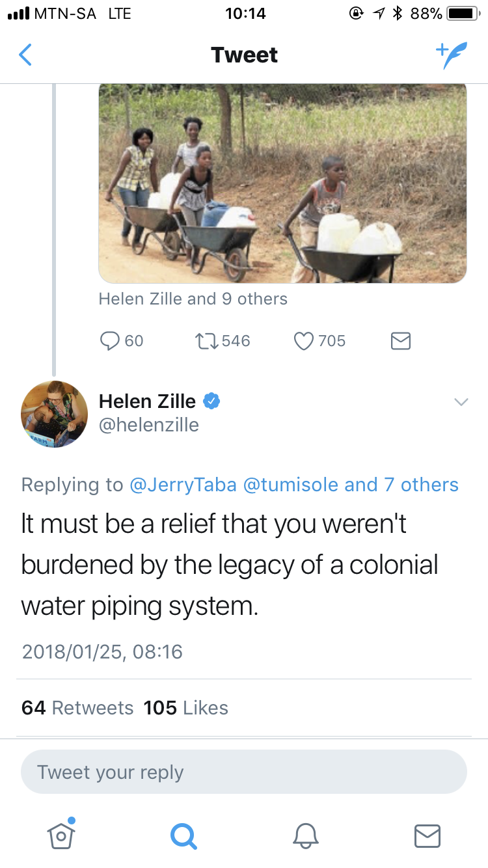The height and width of the screenshot is (868, 488).
Task: Open the Notifications bell tab
Action: click(305, 834)
